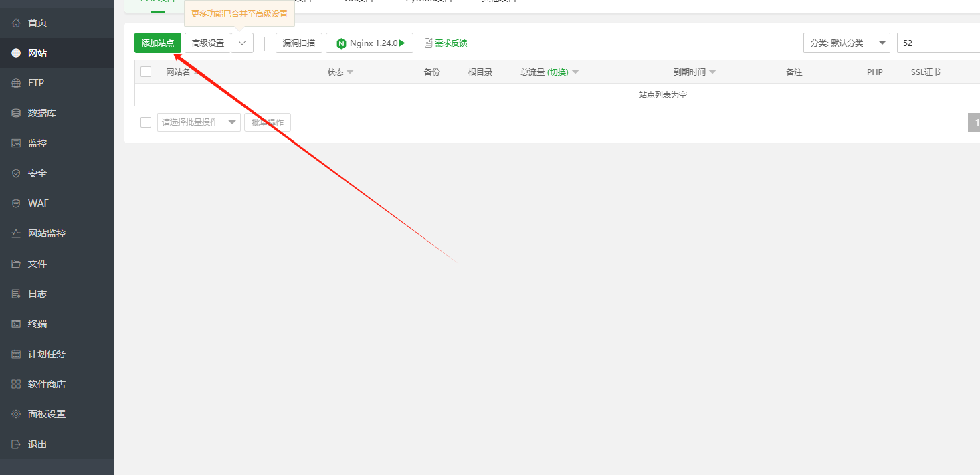
Task: Click the logout icon in sidebar
Action: click(16, 444)
